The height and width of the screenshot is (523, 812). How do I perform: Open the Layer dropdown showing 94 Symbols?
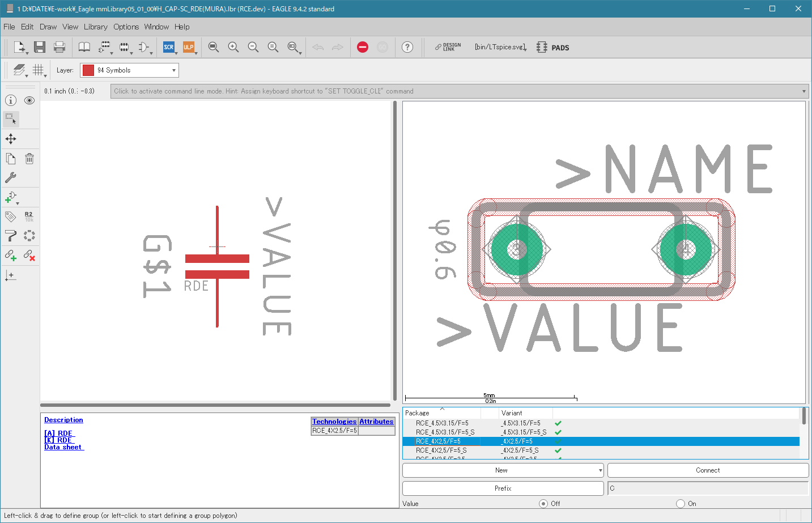click(x=129, y=70)
